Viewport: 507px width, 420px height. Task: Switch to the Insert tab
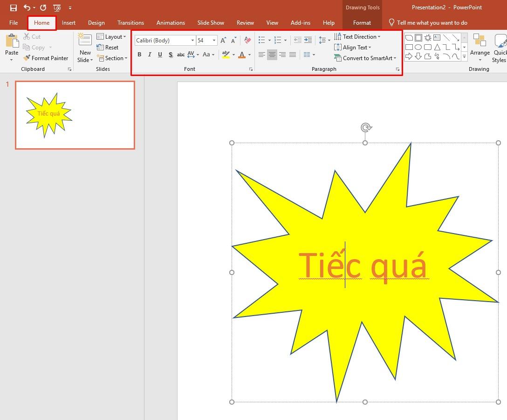69,23
